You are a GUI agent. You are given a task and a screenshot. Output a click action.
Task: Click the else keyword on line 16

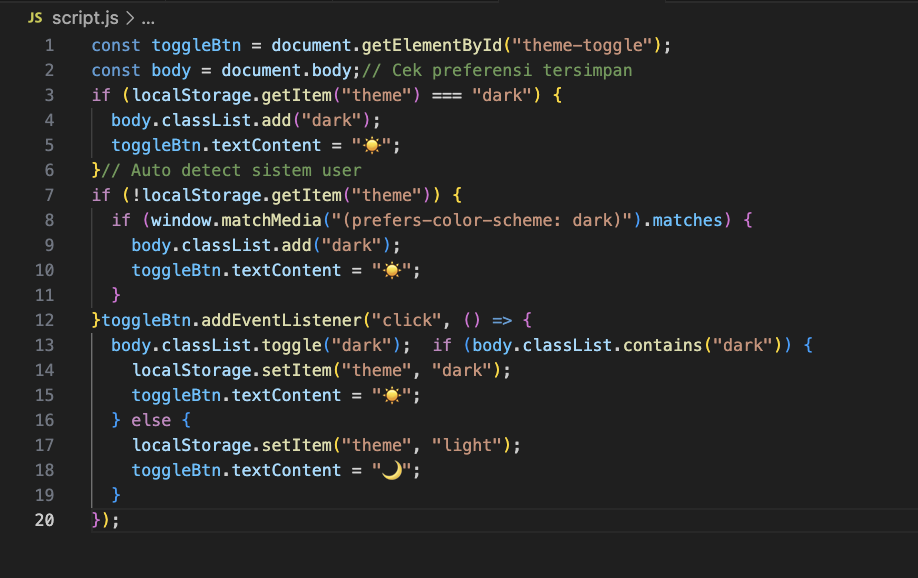coord(151,420)
